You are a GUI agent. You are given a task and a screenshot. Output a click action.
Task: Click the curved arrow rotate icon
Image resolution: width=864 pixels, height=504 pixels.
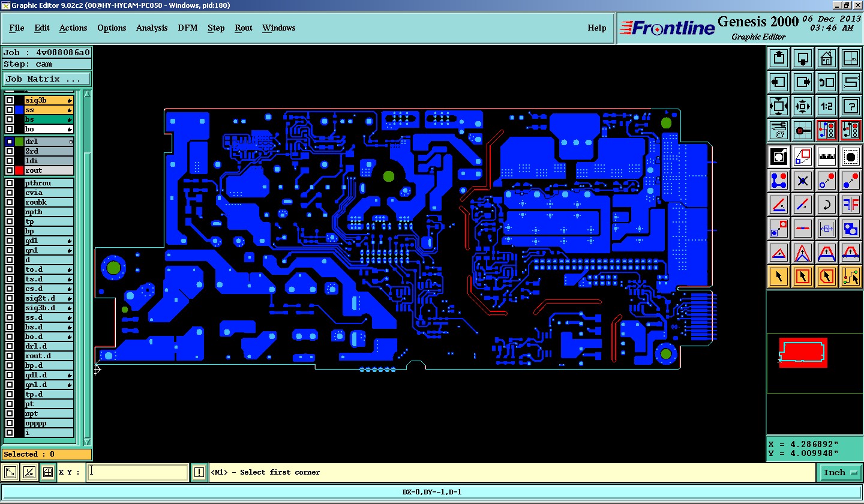pos(827,205)
